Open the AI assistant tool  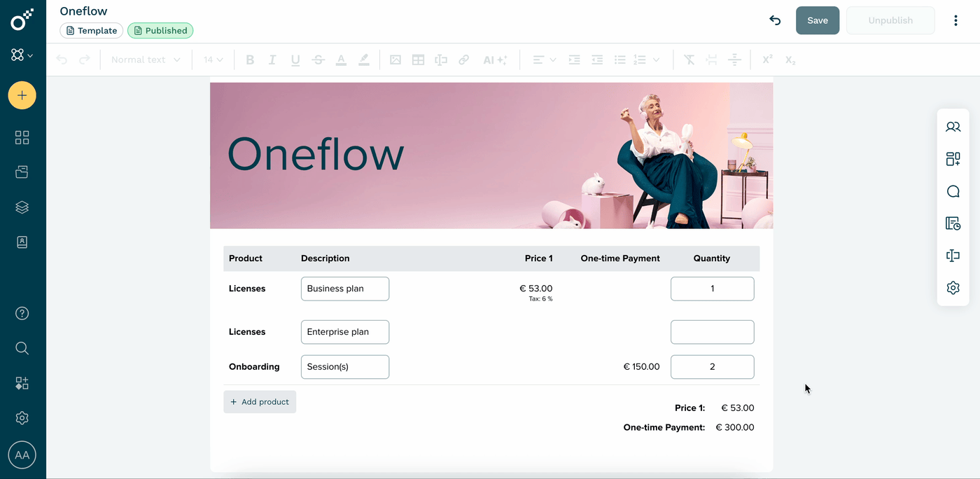tap(495, 60)
